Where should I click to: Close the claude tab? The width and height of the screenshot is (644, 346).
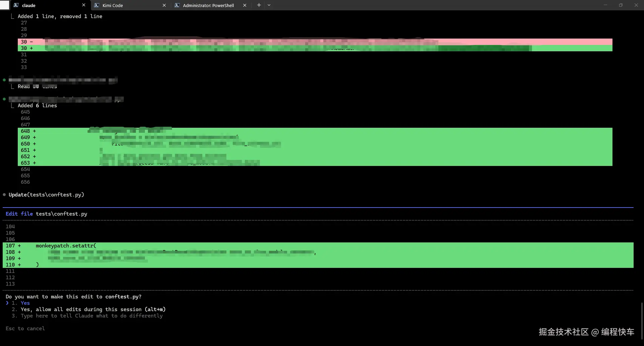(84, 5)
